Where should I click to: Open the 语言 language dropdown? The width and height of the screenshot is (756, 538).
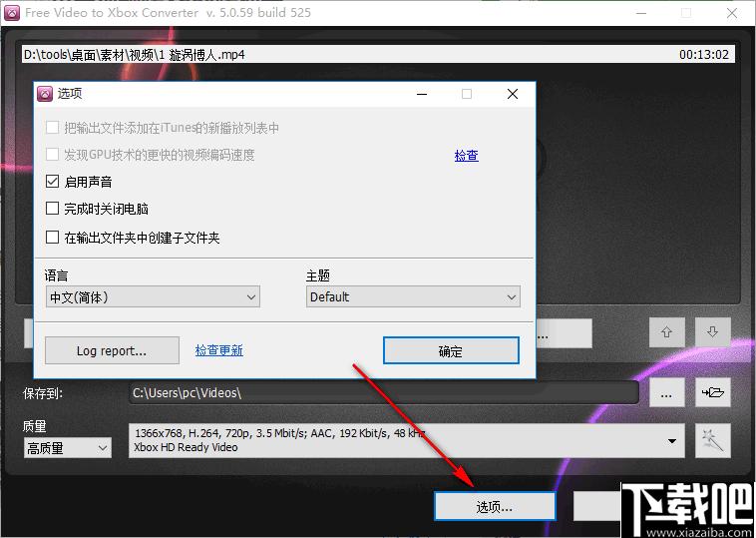[x=153, y=296]
